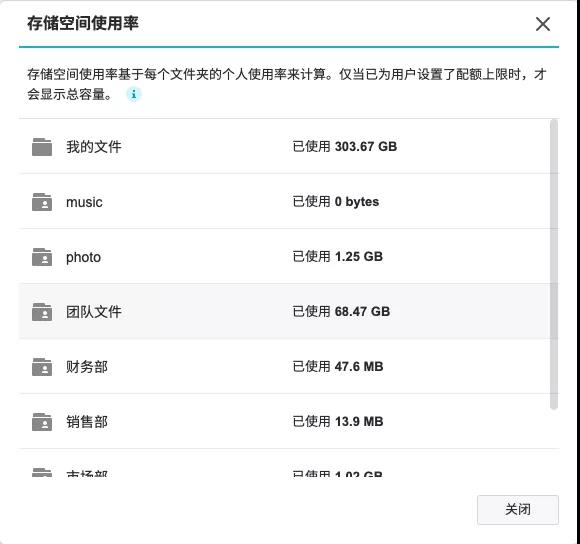Click the music shared folder icon
This screenshot has width=580, height=544.
coord(42,202)
